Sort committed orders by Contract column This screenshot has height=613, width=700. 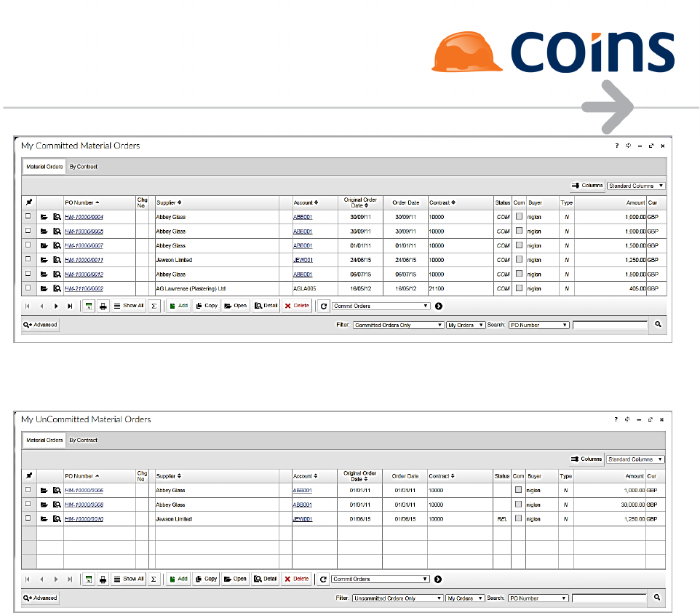click(x=442, y=202)
